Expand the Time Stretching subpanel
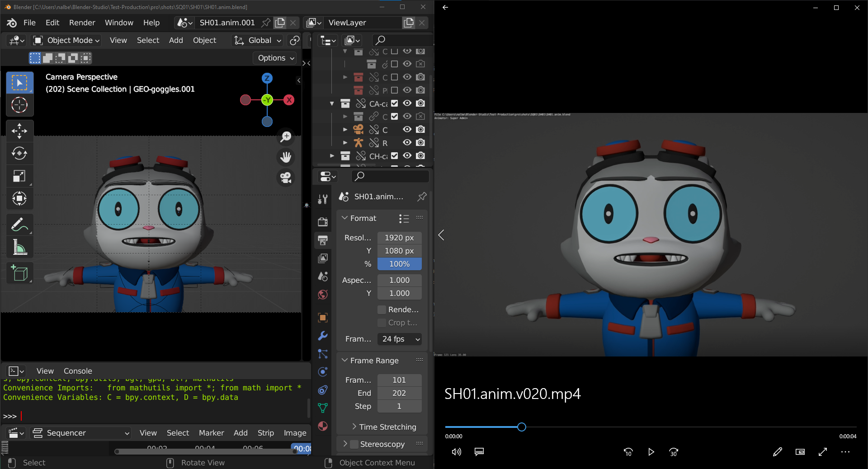This screenshot has height=469, width=868. coord(354,427)
